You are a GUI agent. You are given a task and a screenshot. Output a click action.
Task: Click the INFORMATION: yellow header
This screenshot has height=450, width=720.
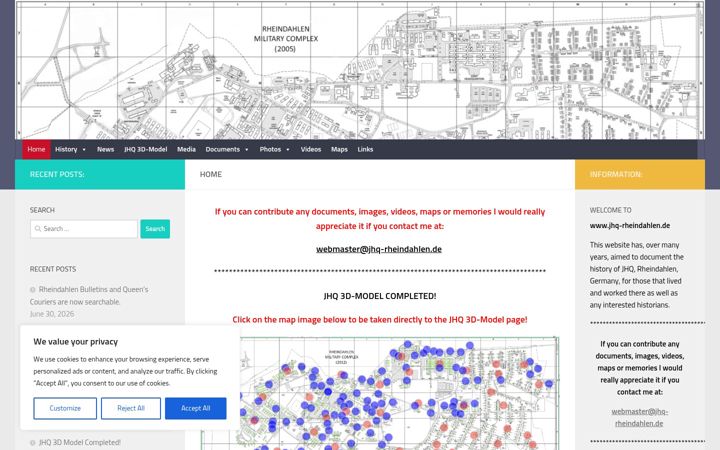[x=616, y=174]
